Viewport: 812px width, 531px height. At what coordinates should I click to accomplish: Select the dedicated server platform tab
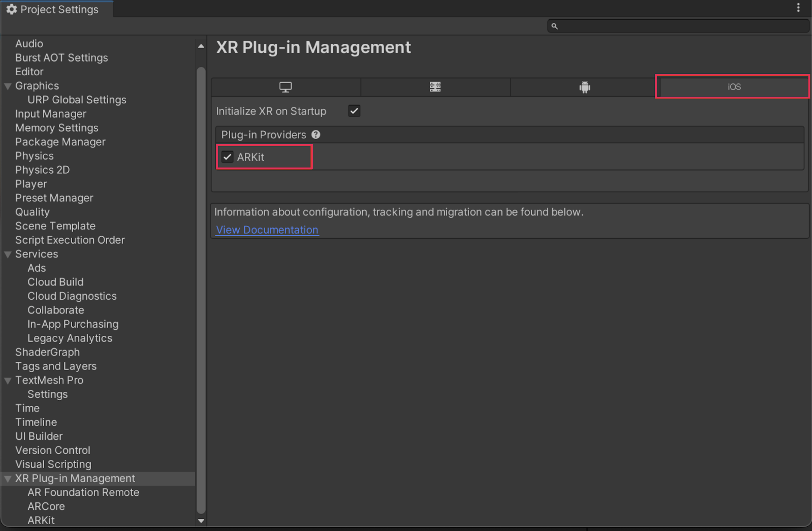[435, 87]
